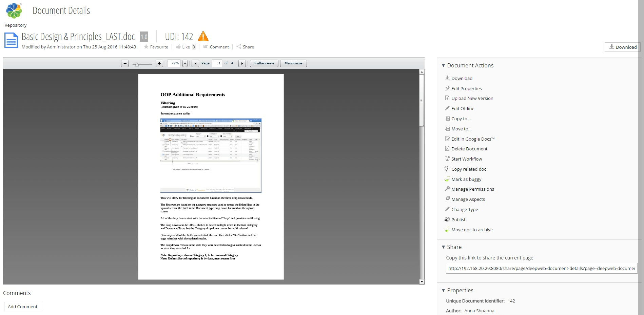Click the orange UDI warning triangle icon
The height and width of the screenshot is (315, 644).
[203, 36]
